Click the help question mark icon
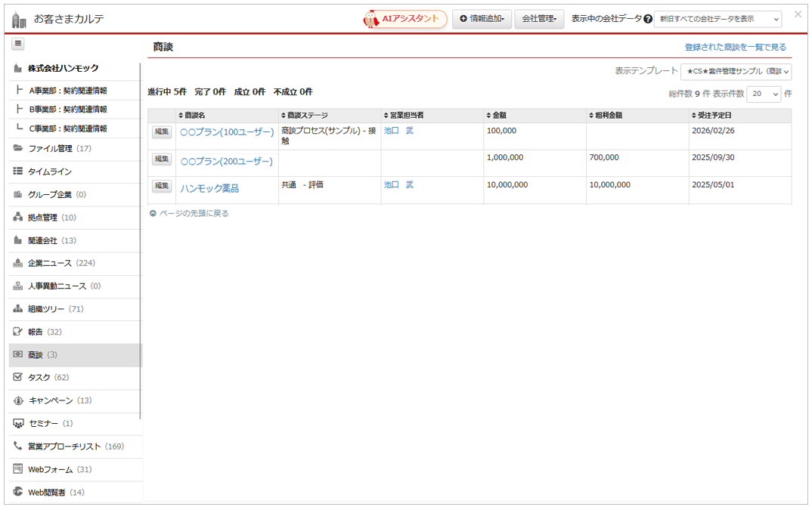812x507 pixels. click(x=648, y=19)
